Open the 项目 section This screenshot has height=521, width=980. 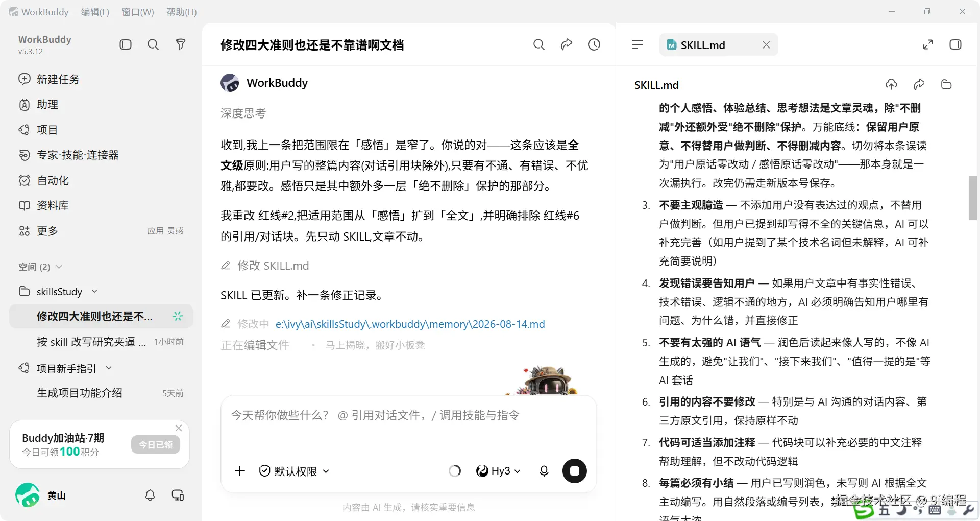point(38,130)
